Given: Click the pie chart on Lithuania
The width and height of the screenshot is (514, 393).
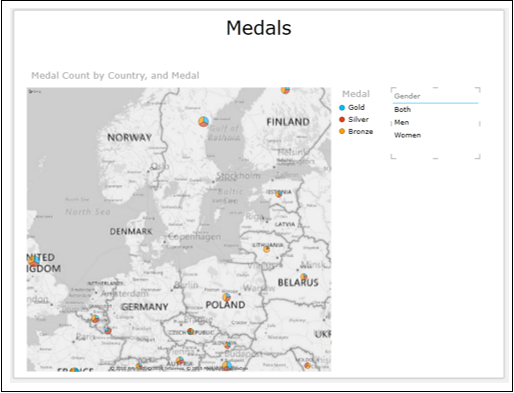Looking at the screenshot, I should pos(266,249).
